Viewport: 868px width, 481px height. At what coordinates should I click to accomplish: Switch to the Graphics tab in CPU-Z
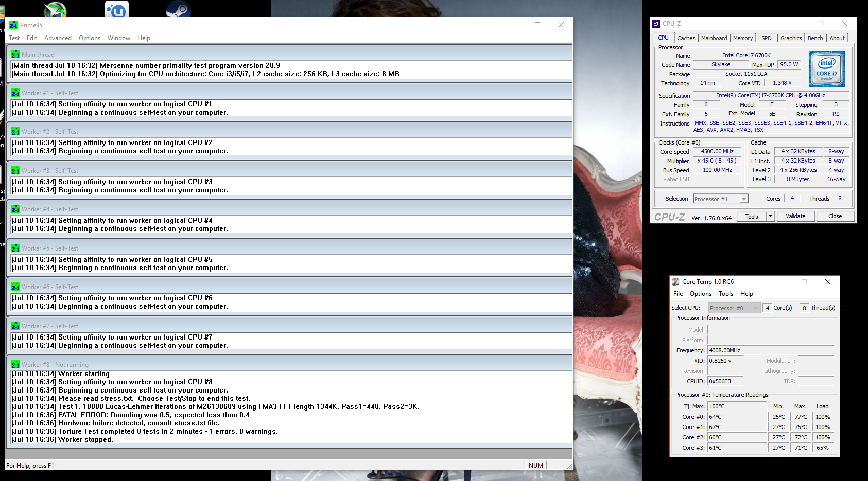[791, 38]
